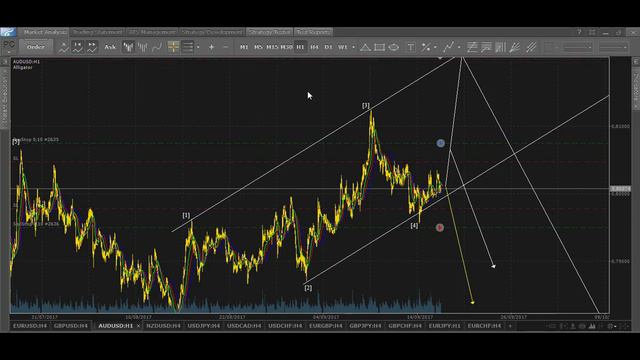The image size is (640, 360).
Task: Switch to H1 timeframe
Action: (300, 47)
